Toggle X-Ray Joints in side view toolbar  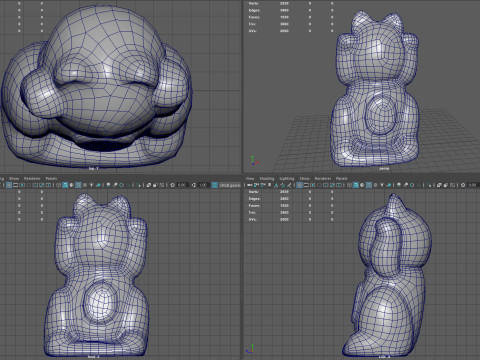[452, 185]
